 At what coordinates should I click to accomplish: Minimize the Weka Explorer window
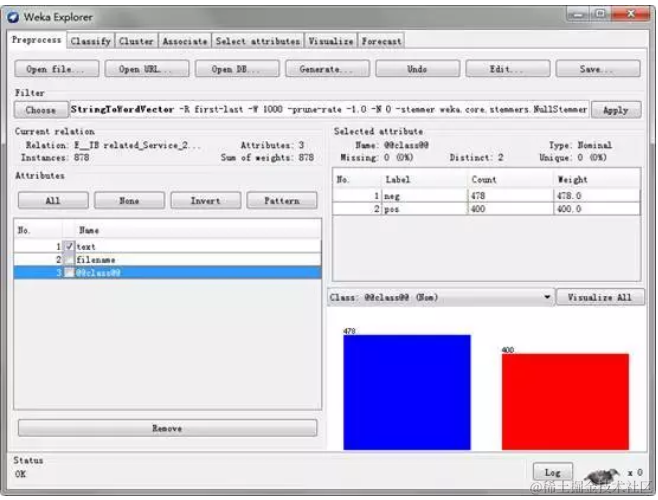[x=578, y=15]
